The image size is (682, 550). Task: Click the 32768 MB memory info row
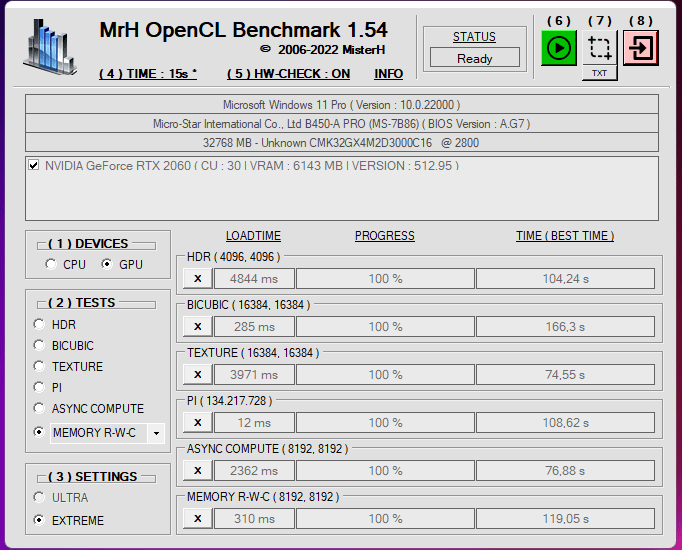[x=342, y=143]
